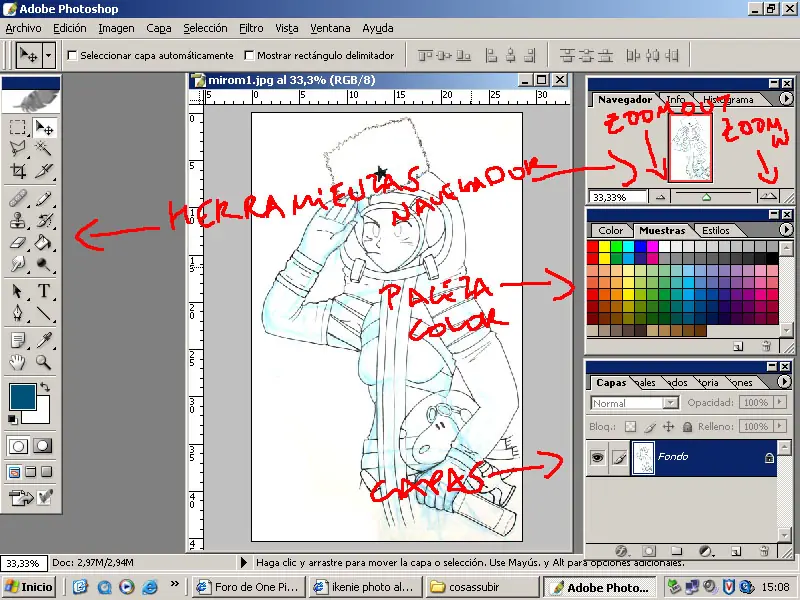
Task: Open the tool preset picker dropdown arrow
Action: (48, 55)
